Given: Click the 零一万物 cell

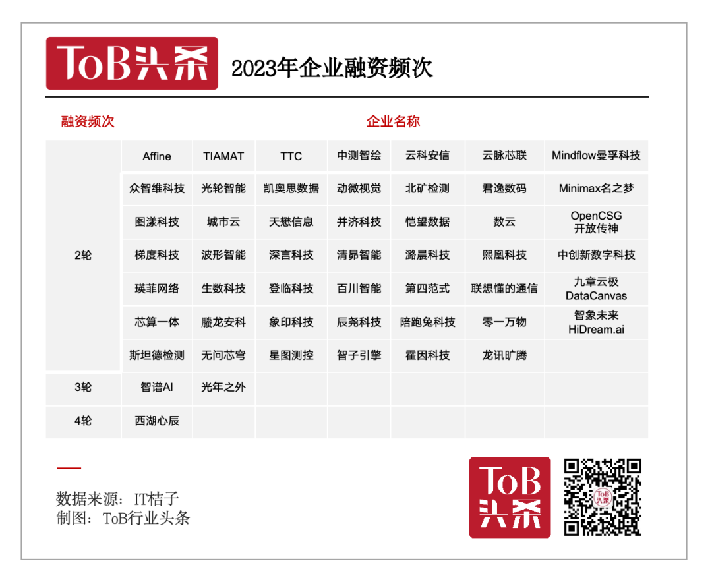Looking at the screenshot, I should [504, 322].
